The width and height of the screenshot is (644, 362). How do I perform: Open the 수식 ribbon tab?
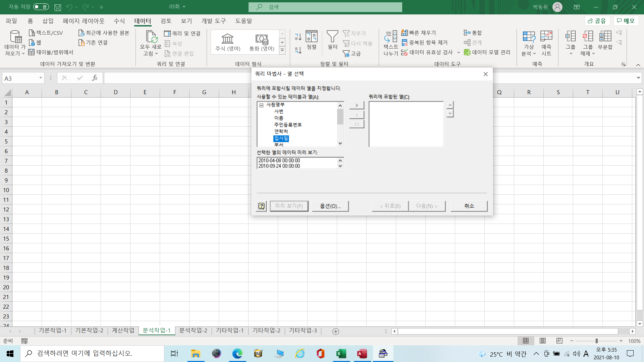119,21
